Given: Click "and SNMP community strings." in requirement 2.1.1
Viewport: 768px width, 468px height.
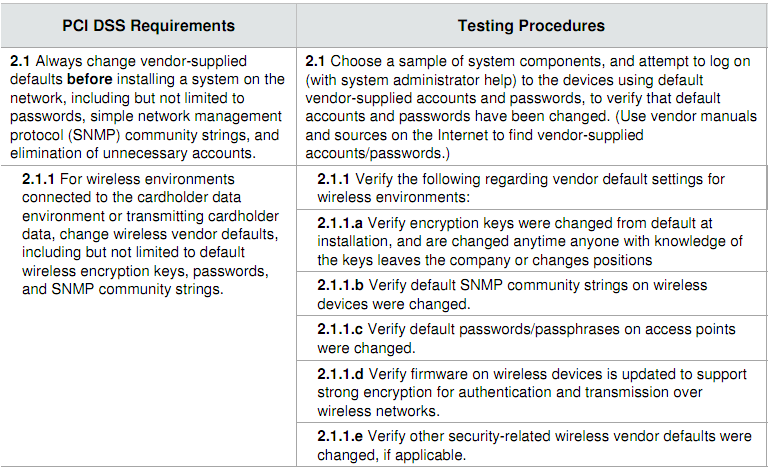Looking at the screenshot, I should click(121, 290).
